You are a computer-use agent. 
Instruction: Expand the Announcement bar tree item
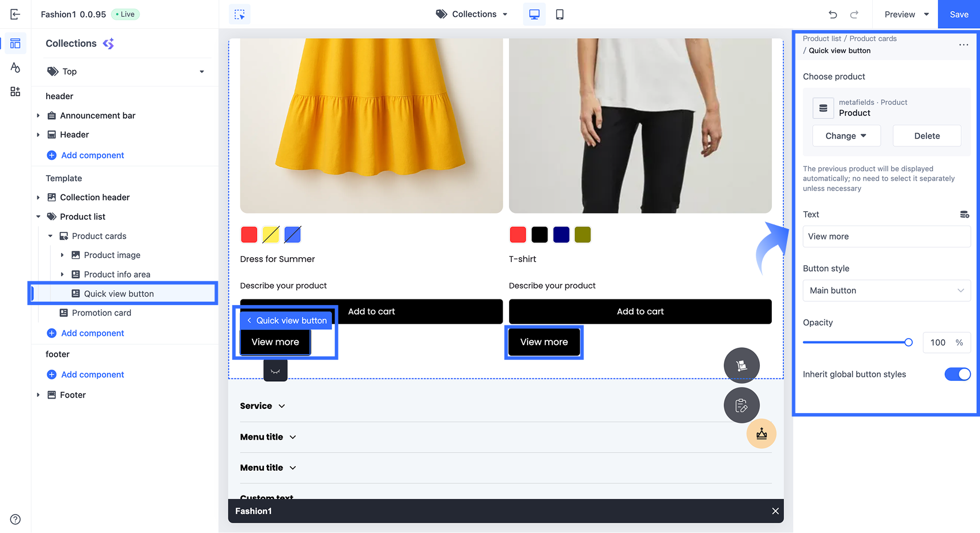coord(38,115)
